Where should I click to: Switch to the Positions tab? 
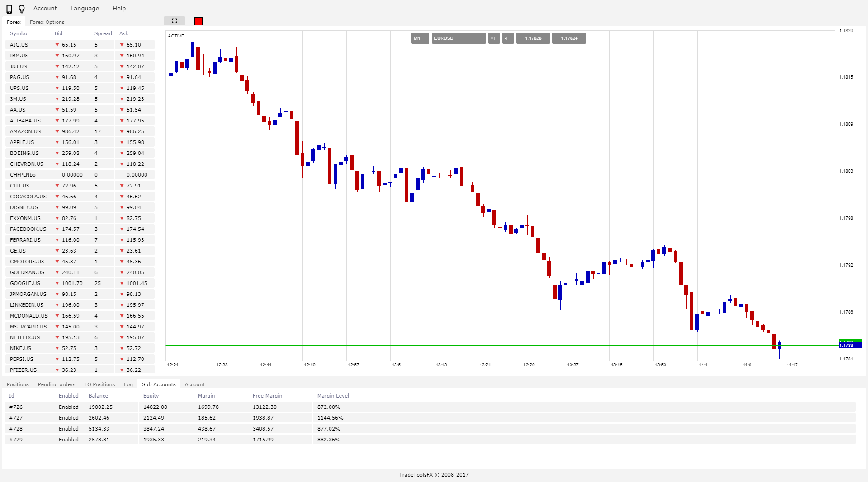tap(18, 384)
